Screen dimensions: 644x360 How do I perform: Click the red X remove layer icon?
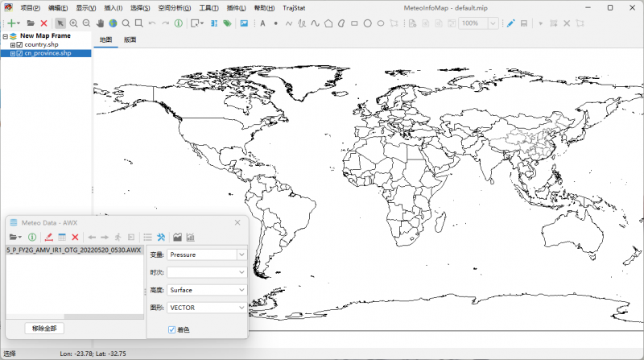43,23
